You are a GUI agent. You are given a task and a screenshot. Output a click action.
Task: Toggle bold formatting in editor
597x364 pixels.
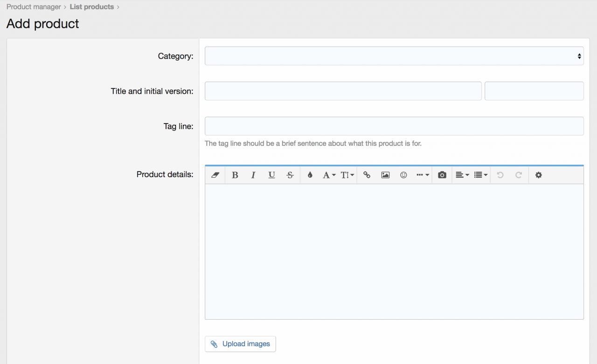tap(235, 175)
